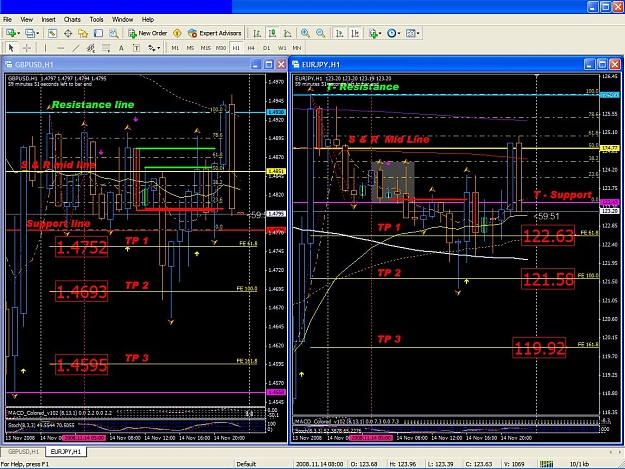Switch chart to candlestick mode
The image size is (625, 469).
tap(272, 33)
